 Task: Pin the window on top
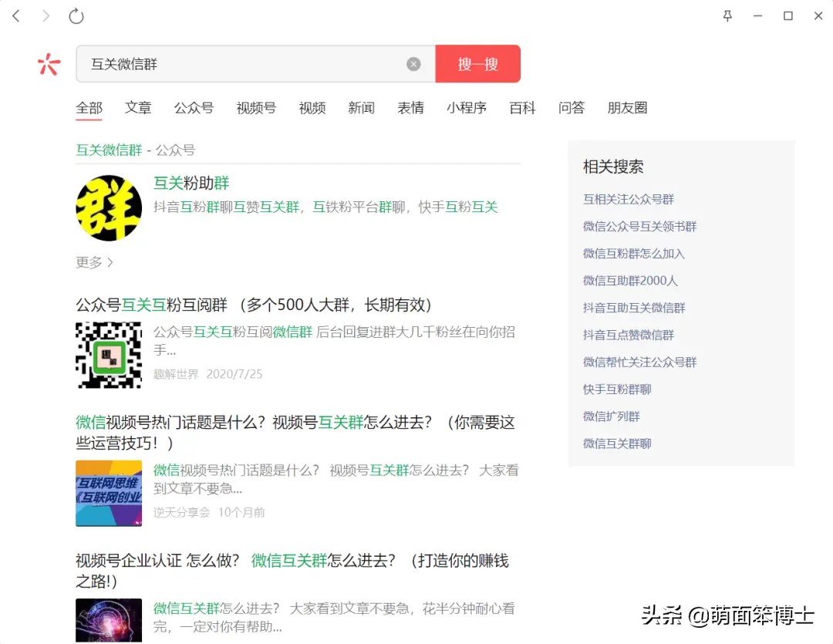click(728, 16)
